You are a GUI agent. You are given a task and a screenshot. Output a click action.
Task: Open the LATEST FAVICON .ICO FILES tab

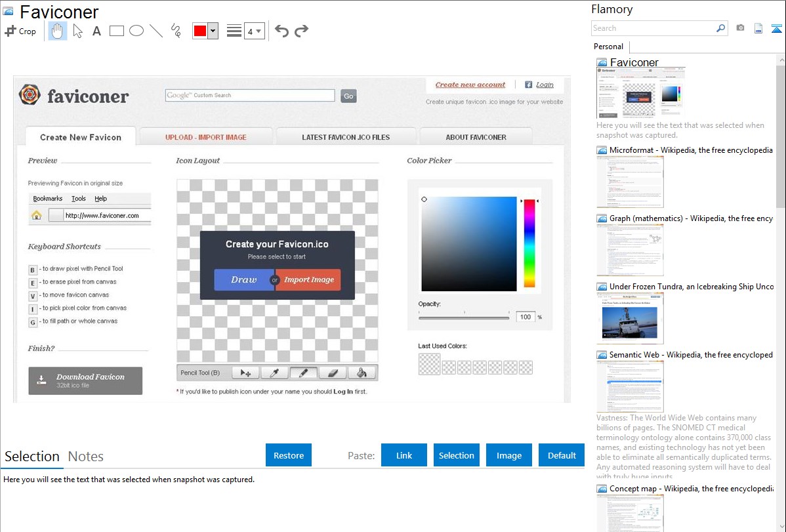coord(346,137)
